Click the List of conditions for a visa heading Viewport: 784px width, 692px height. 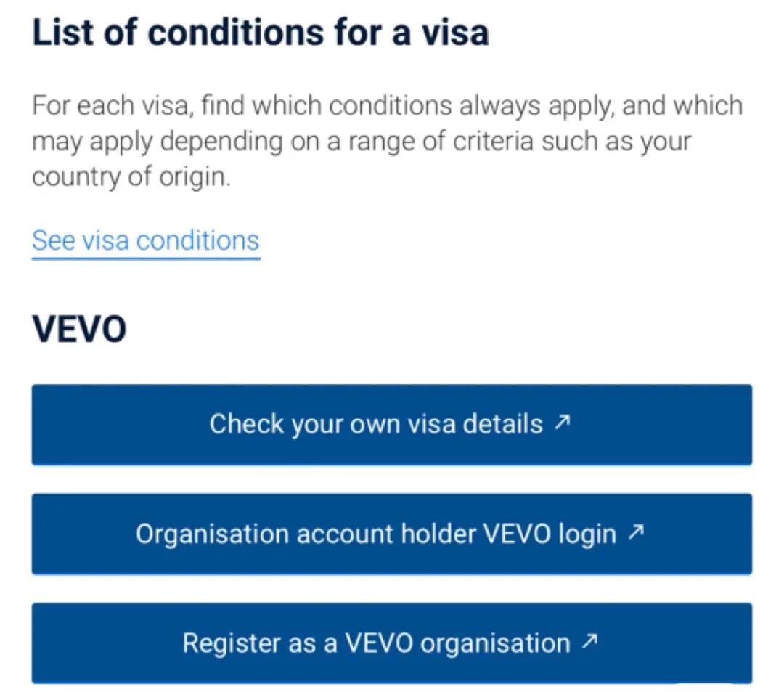pos(260,33)
